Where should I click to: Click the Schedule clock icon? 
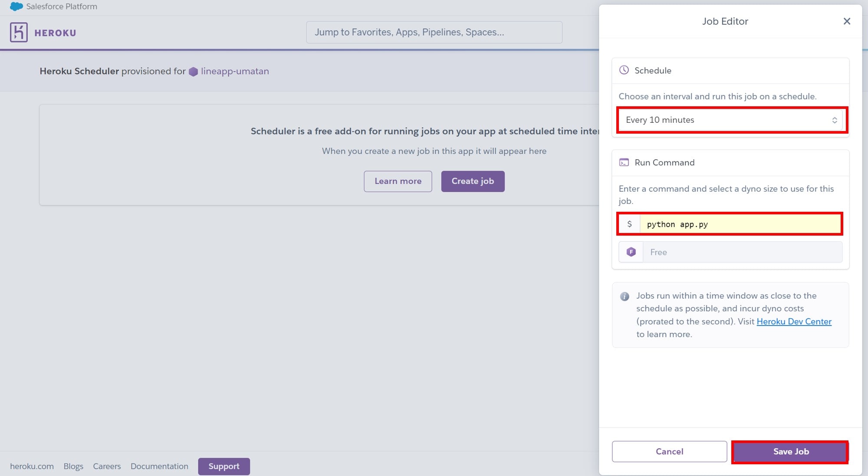(x=624, y=70)
